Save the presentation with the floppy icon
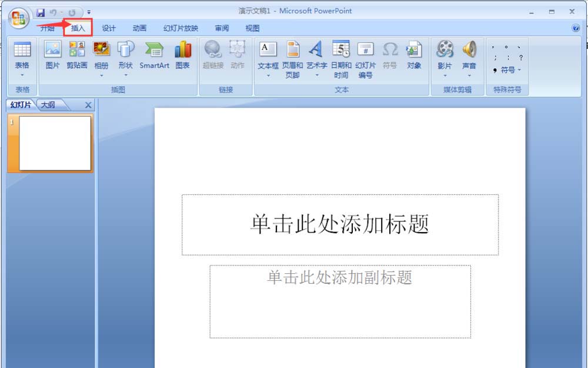The height and width of the screenshot is (368, 588). 41,13
